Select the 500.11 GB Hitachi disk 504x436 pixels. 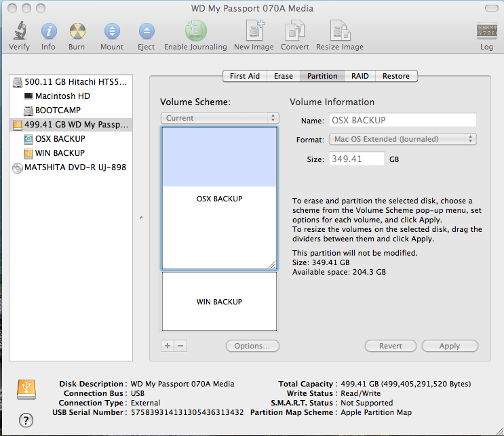(x=71, y=82)
